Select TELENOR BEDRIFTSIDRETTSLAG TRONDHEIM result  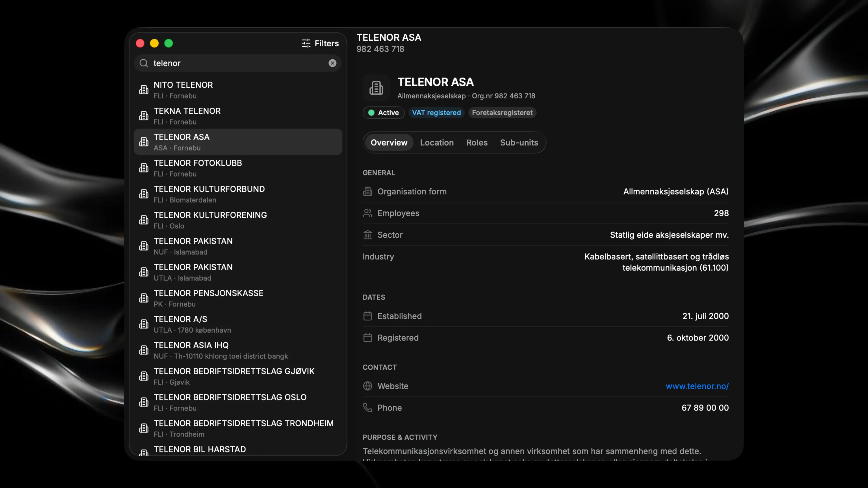tap(238, 428)
